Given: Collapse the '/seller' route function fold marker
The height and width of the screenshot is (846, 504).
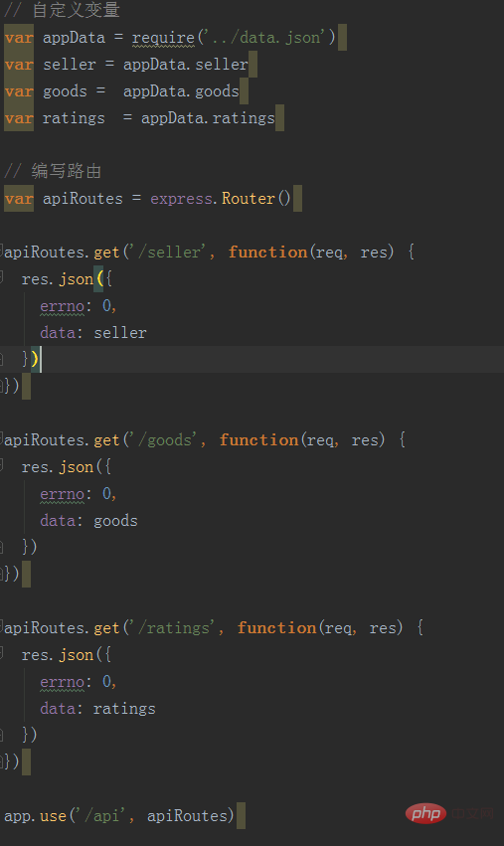Looking at the screenshot, I should click(x=2, y=252).
